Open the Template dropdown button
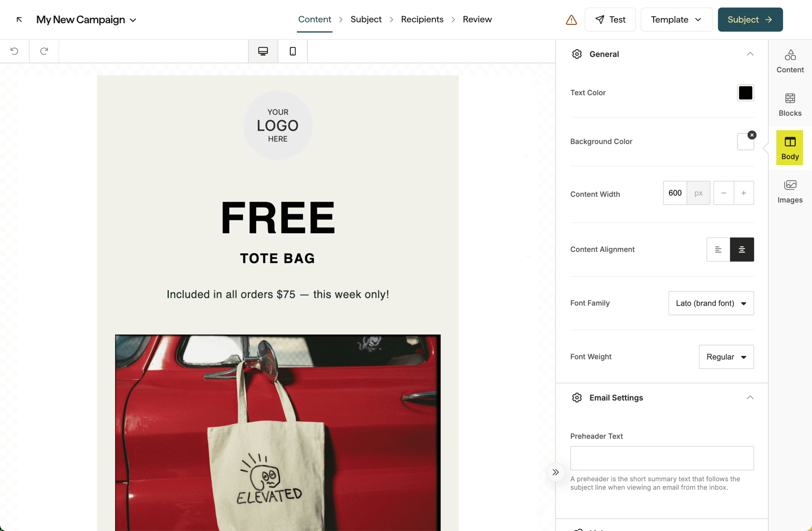 click(x=676, y=19)
